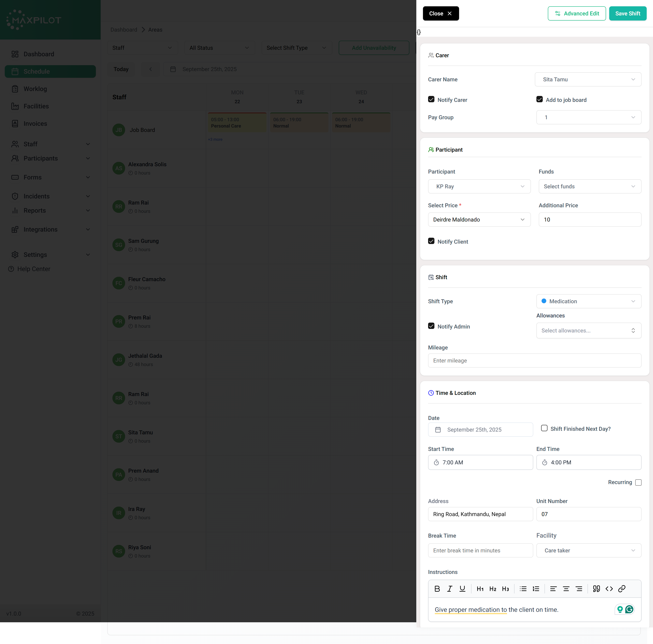The image size is (653, 644).
Task: Click the underline formatting icon
Action: 462,589
